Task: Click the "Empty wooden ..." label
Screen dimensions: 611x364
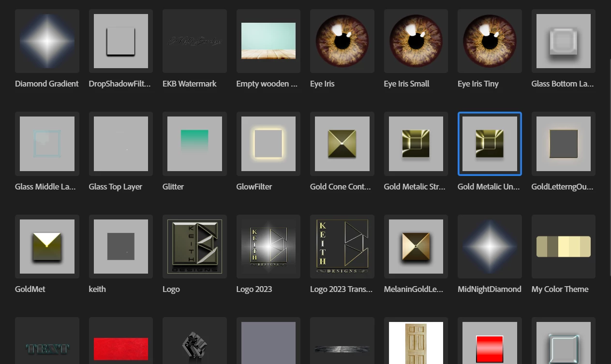Action: (267, 84)
